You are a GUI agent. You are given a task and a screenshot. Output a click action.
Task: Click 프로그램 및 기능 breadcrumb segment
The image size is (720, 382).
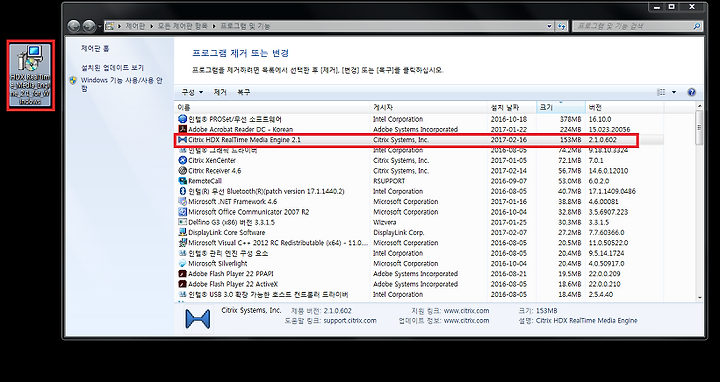coord(246,26)
